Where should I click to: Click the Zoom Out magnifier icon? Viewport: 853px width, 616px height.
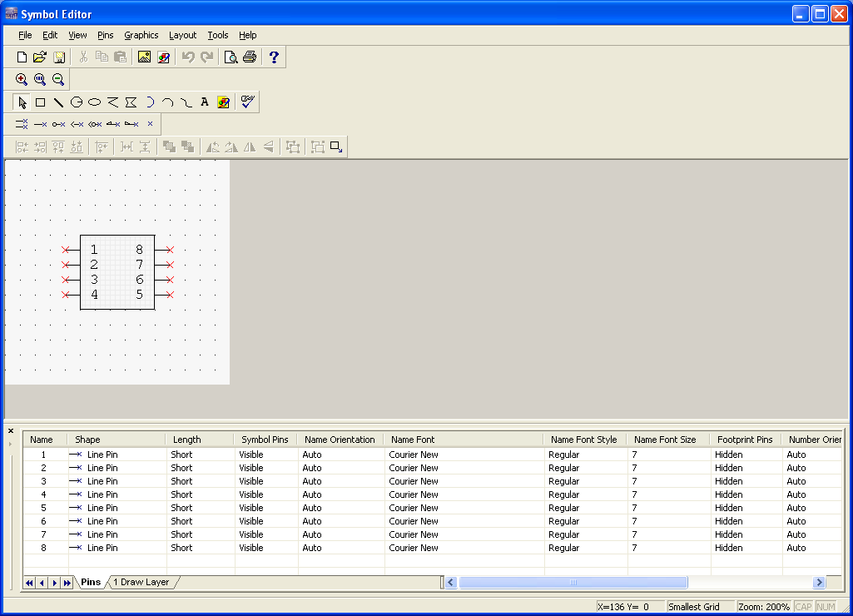pos(58,79)
